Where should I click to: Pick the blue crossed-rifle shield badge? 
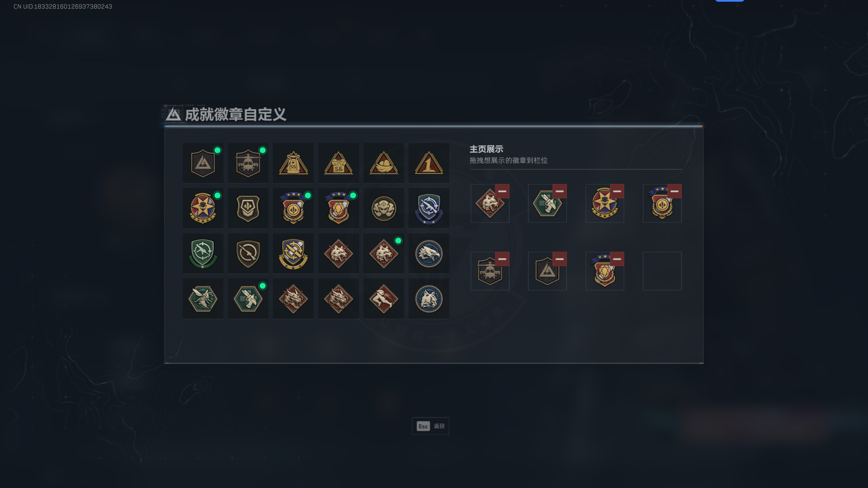click(x=429, y=208)
